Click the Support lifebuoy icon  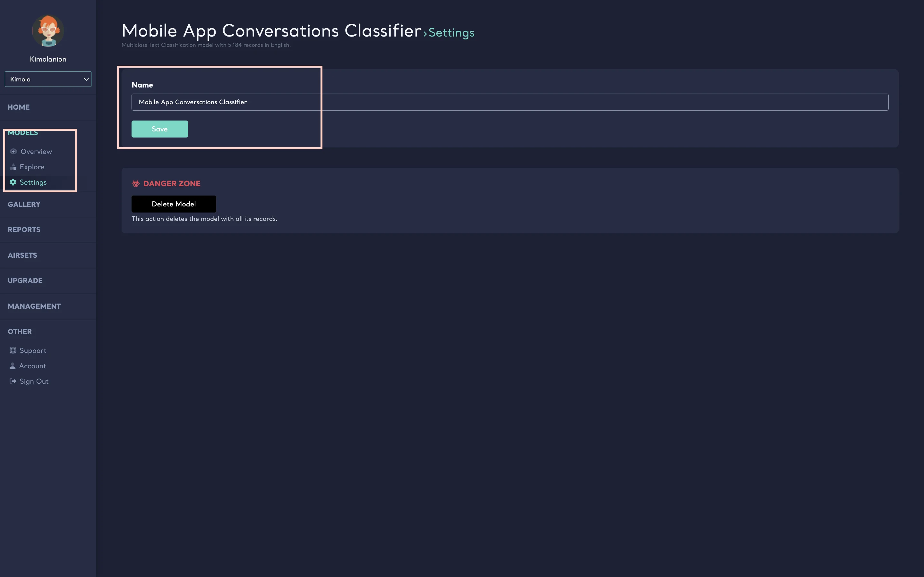pos(13,350)
